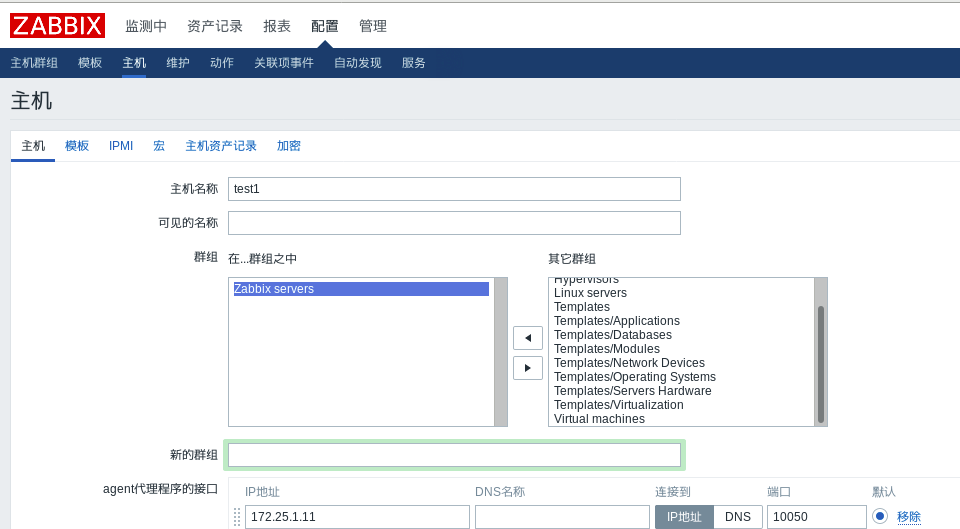960x529 pixels.
Task: Go to 自动发现 submenu
Action: (358, 63)
